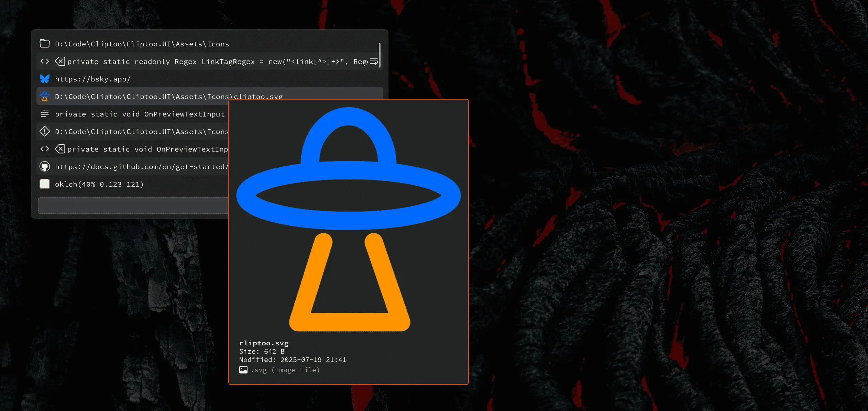Viewport: 868px width, 411px height.
Task: Click the folder icon beside the Assets\Icons path
Action: coord(45,44)
